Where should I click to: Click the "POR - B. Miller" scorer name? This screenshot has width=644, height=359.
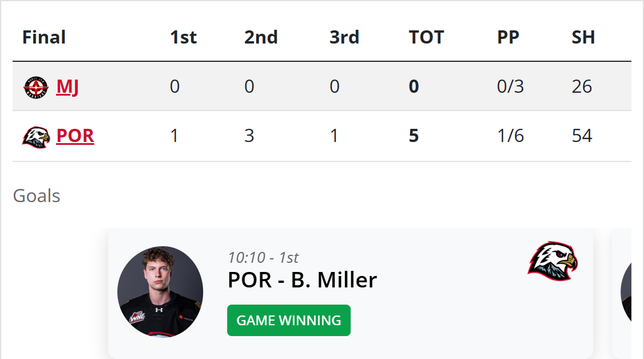pyautogui.click(x=302, y=280)
